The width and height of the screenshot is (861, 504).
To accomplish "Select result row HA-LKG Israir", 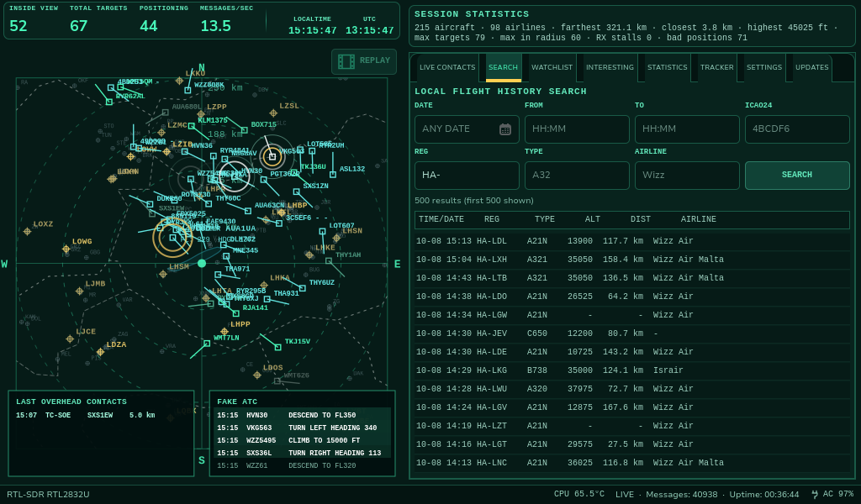I will (632, 370).
